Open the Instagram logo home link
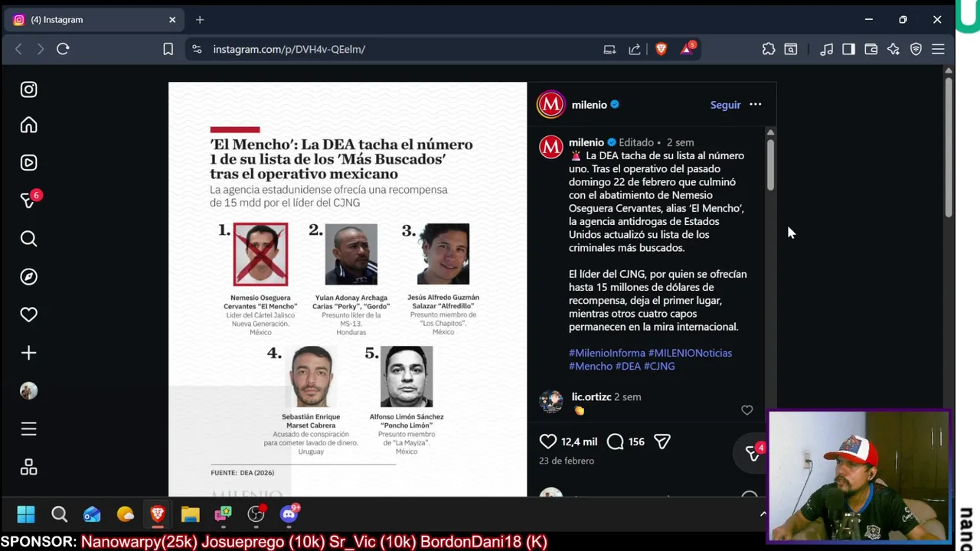This screenshot has width=980, height=551. [28, 90]
